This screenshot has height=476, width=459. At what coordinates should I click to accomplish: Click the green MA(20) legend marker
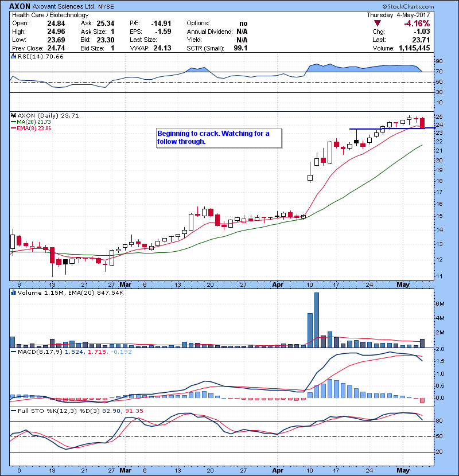pyautogui.click(x=13, y=122)
